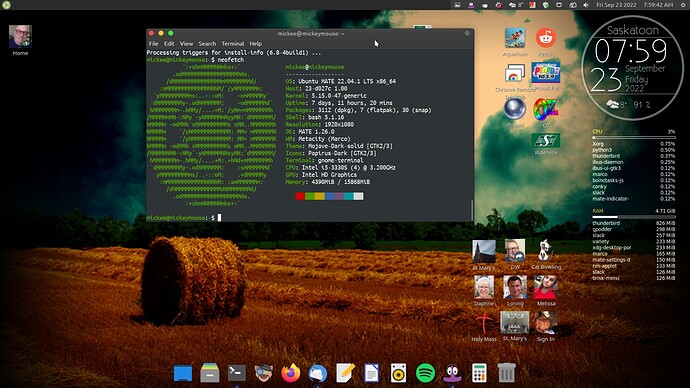Screen dimensions: 690x388
Task: Open the Daphne contact shortcut
Action: (x=484, y=288)
